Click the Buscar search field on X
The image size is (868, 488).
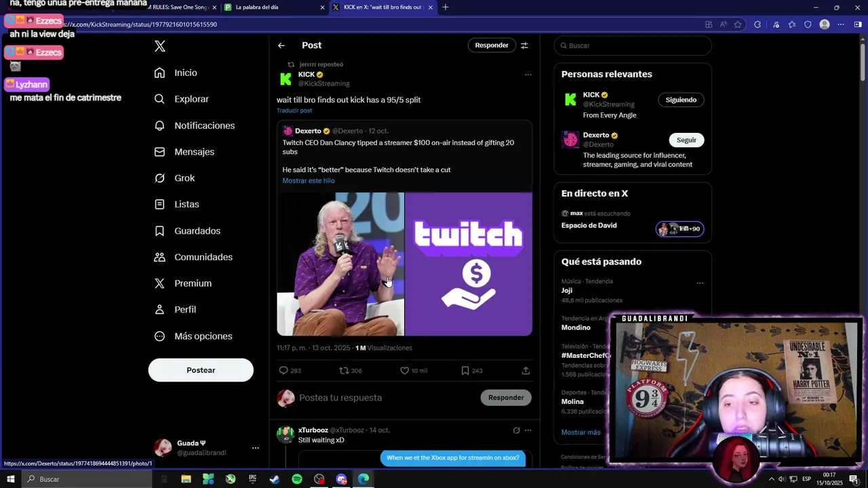633,45
